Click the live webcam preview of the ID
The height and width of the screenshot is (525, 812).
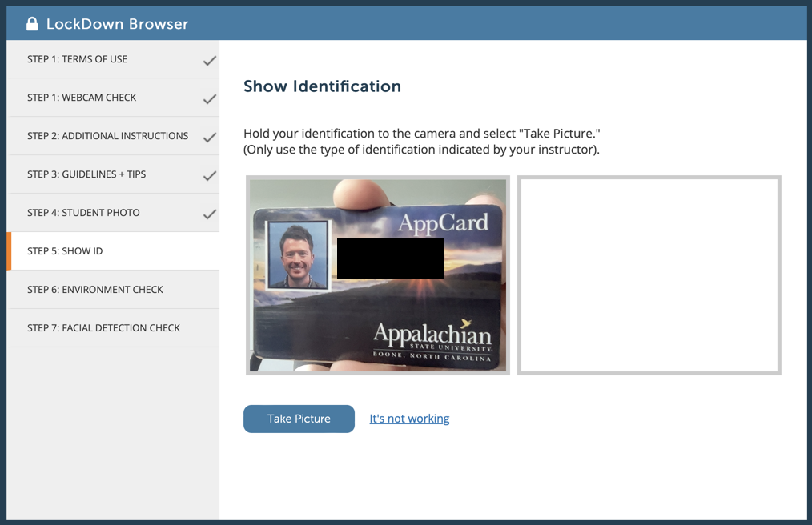click(x=378, y=275)
